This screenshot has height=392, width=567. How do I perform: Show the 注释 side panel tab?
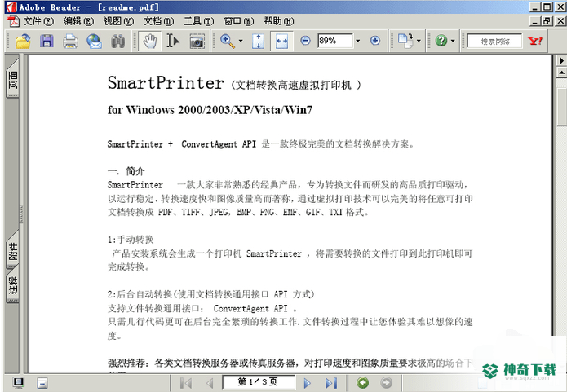13,285
